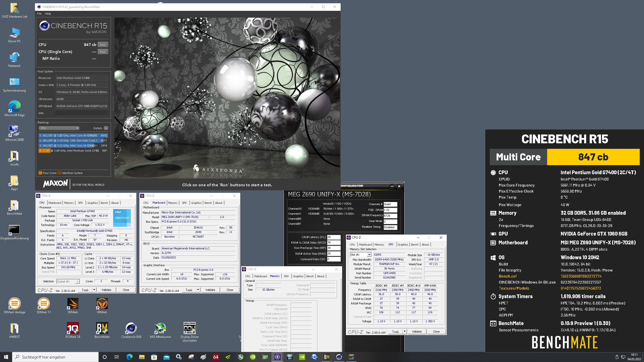
Task: Launch Microsoft Edge from the desktop
Action: pos(14,109)
